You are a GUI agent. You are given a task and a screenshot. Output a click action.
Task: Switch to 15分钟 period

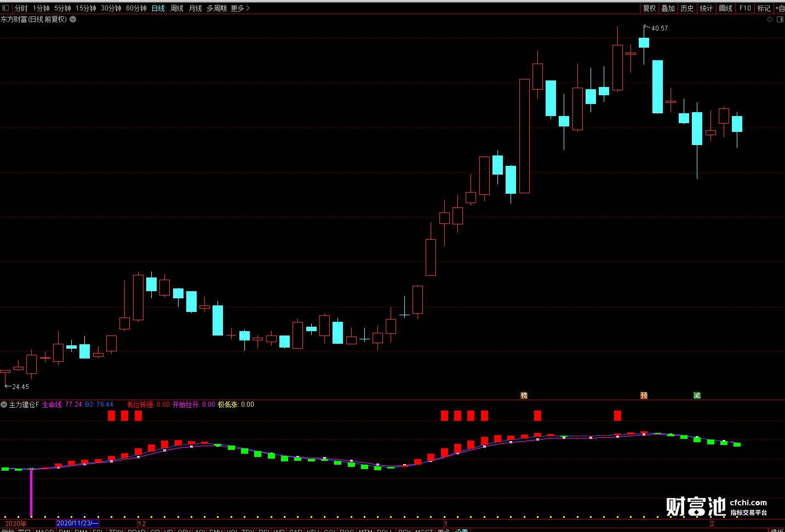point(86,8)
